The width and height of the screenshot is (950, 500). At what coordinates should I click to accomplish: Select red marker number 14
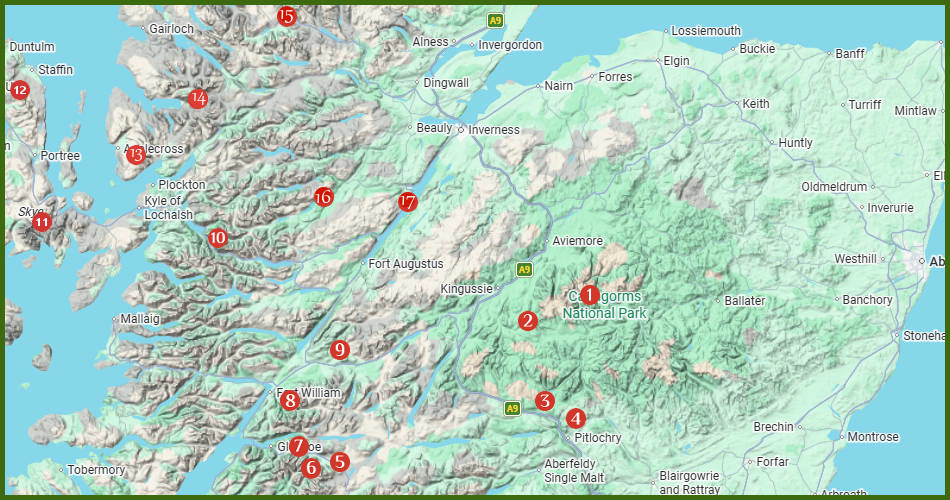point(198,98)
